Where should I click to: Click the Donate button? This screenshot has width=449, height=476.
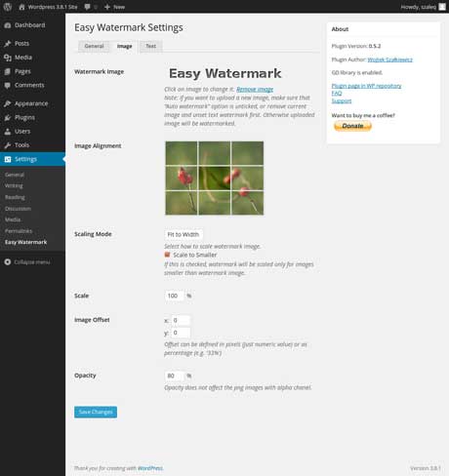352,126
